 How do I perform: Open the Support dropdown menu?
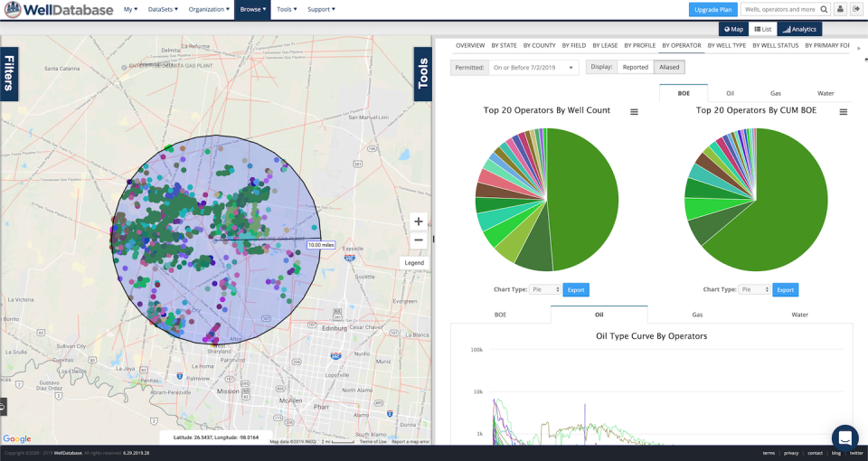tap(321, 9)
